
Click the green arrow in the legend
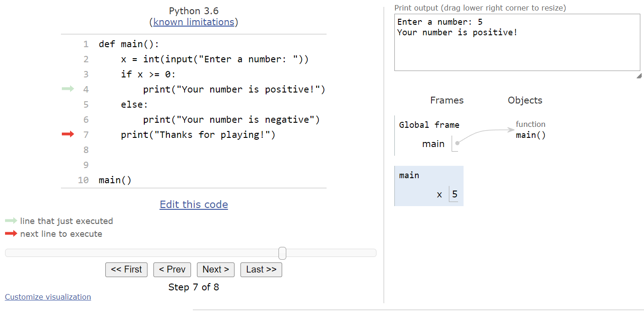(11, 221)
